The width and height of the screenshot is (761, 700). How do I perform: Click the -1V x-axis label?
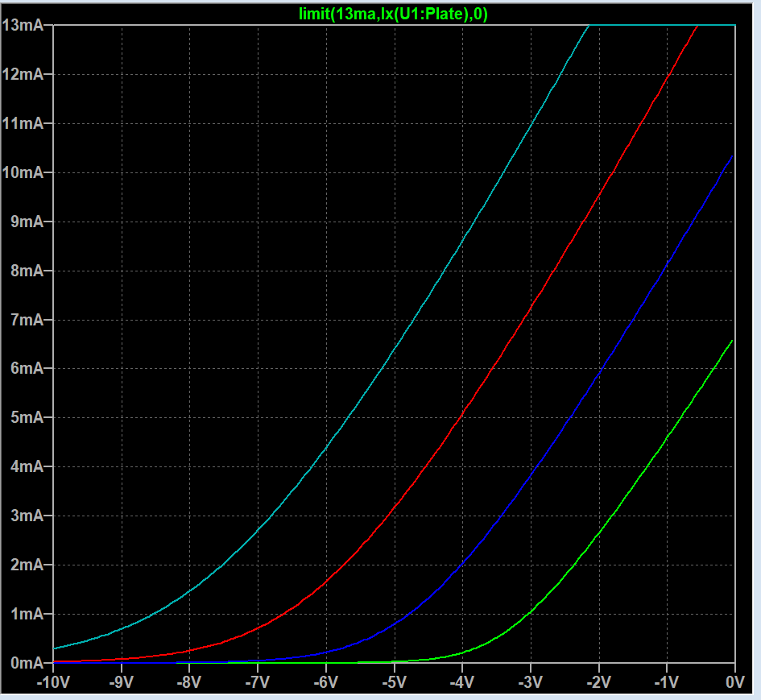point(667,682)
